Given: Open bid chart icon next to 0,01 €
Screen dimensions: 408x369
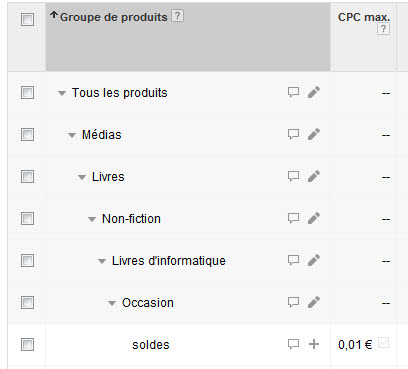Looking at the screenshot, I should click(x=384, y=343).
